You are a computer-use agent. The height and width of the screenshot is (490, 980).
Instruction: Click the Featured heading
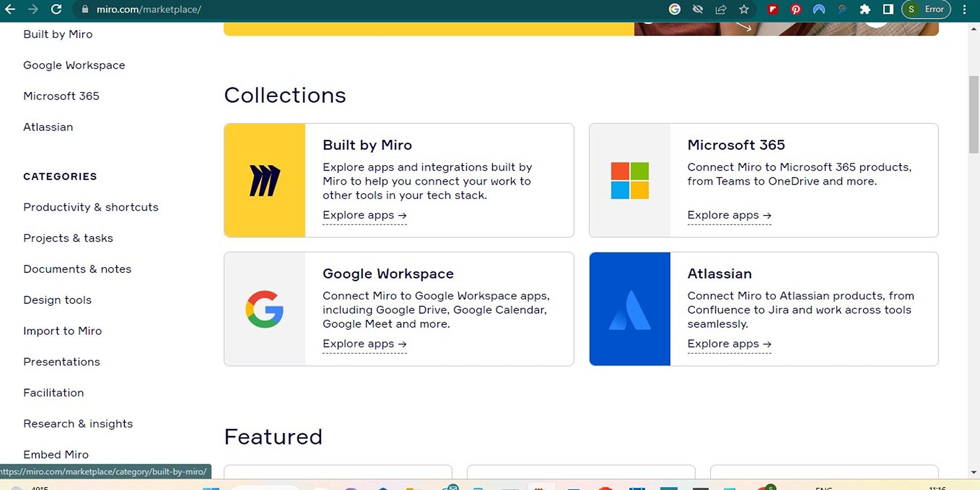pyautogui.click(x=273, y=437)
